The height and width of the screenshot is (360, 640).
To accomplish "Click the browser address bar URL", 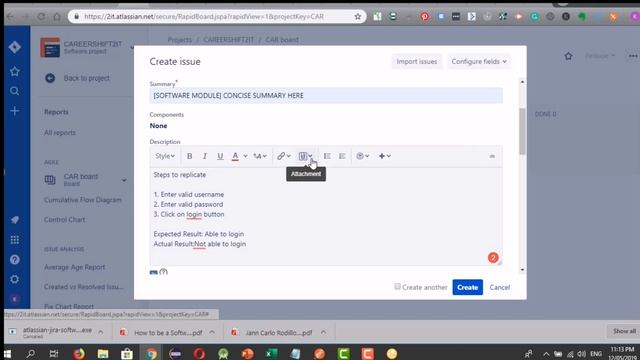I will tap(204, 17).
